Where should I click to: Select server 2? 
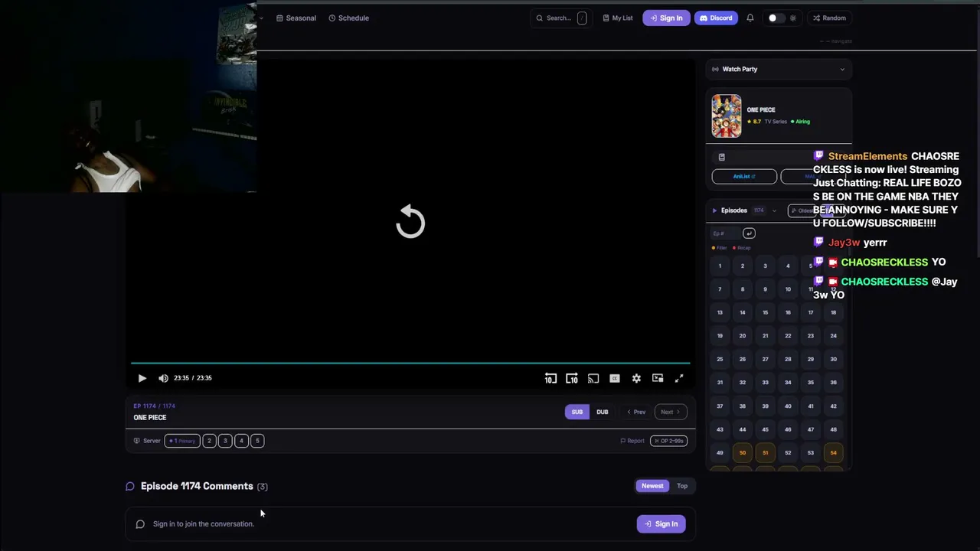[209, 441]
